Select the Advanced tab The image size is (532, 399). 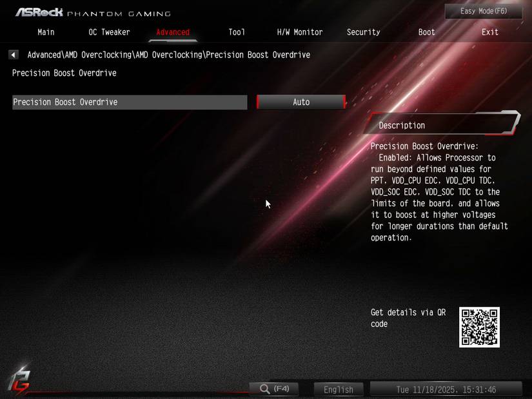[x=173, y=32]
